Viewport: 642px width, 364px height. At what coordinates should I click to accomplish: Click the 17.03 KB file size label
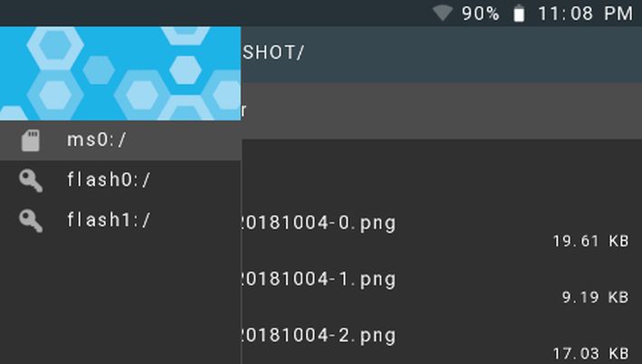point(590,353)
